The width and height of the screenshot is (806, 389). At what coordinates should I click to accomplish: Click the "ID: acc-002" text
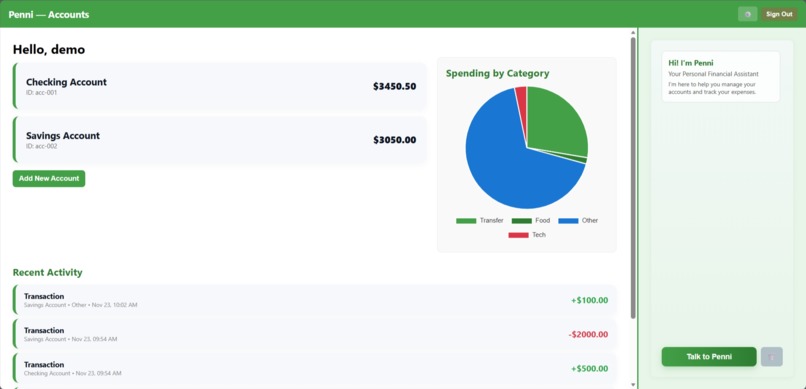[x=42, y=146]
